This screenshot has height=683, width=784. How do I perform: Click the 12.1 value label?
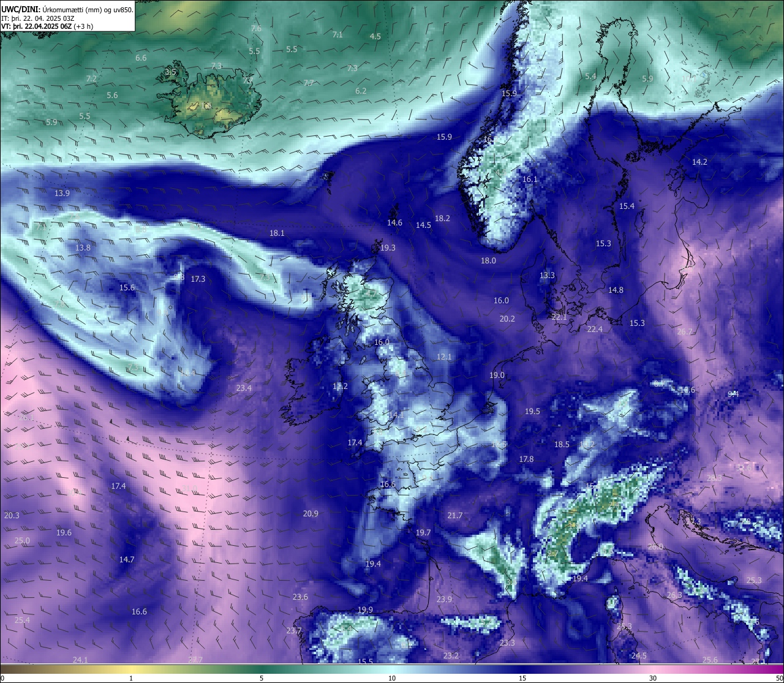[x=444, y=357]
